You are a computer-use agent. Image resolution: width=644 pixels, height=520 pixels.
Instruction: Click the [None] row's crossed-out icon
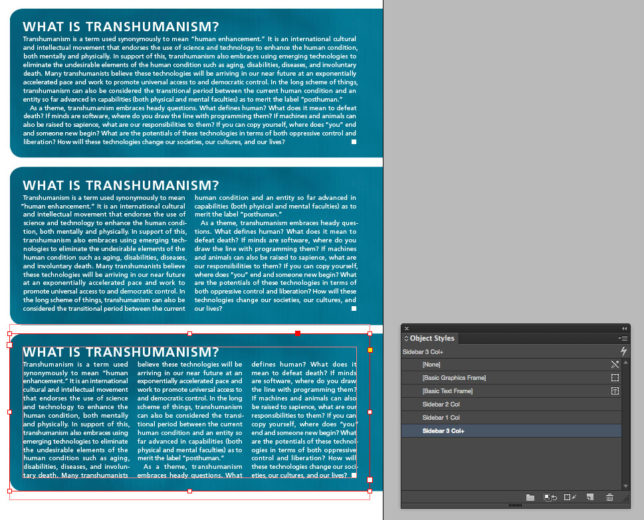614,364
